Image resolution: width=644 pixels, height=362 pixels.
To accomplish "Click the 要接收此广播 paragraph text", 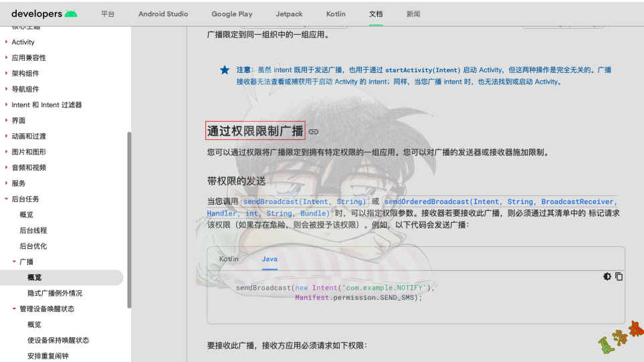I will [x=287, y=345].
